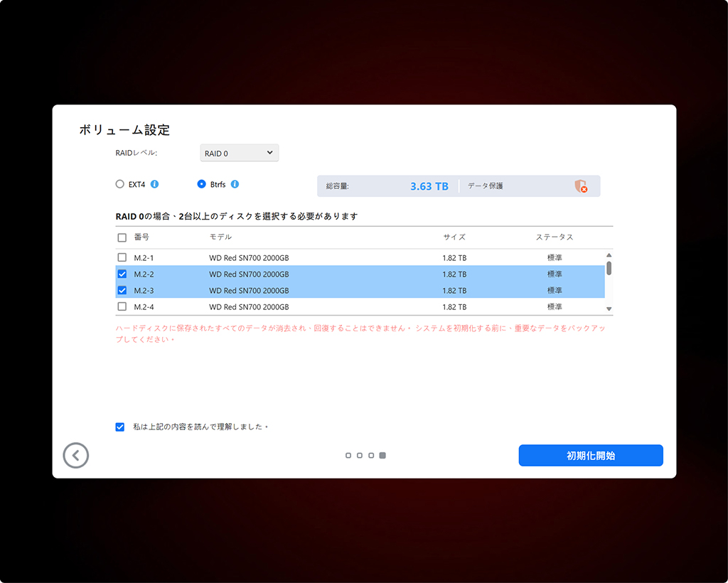The image size is (728, 583).
Task: Click the EXT4 info icon
Action: [154, 184]
